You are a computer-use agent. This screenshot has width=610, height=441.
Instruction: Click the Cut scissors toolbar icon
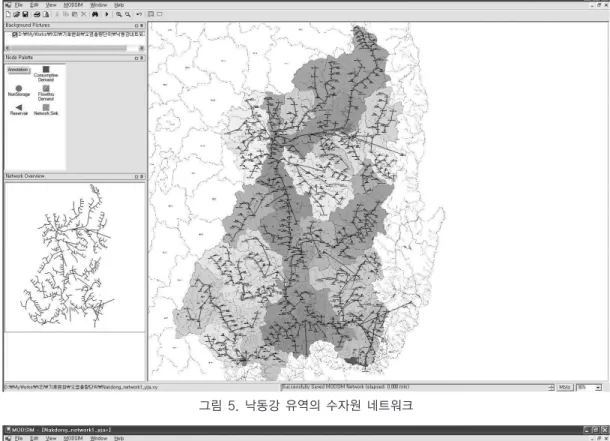pos(57,14)
